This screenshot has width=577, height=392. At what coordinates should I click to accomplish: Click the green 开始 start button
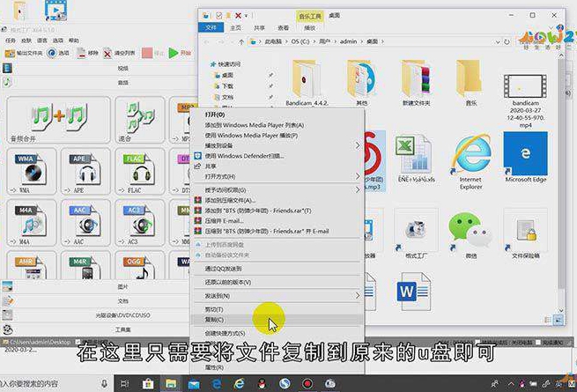point(180,53)
